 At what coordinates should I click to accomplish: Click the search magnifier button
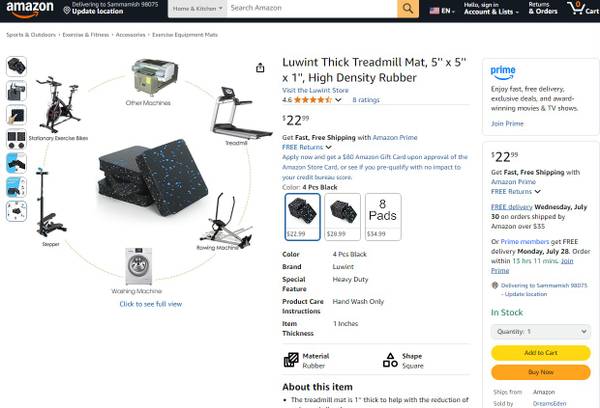tap(408, 8)
